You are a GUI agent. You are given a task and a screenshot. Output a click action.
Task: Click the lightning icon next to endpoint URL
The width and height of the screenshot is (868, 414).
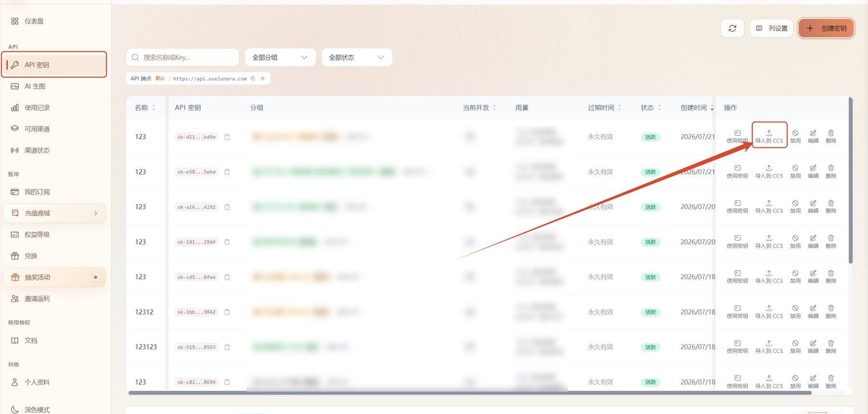point(263,79)
